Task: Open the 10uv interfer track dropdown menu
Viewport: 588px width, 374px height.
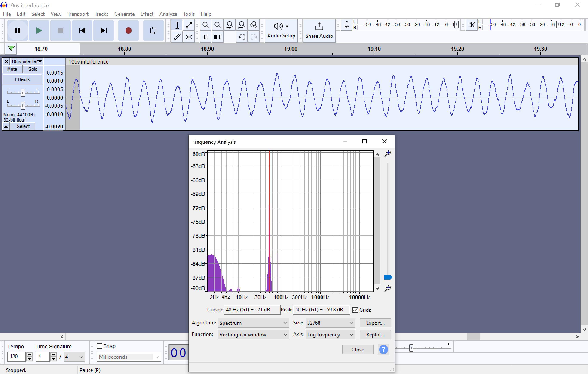Action: [x=26, y=61]
